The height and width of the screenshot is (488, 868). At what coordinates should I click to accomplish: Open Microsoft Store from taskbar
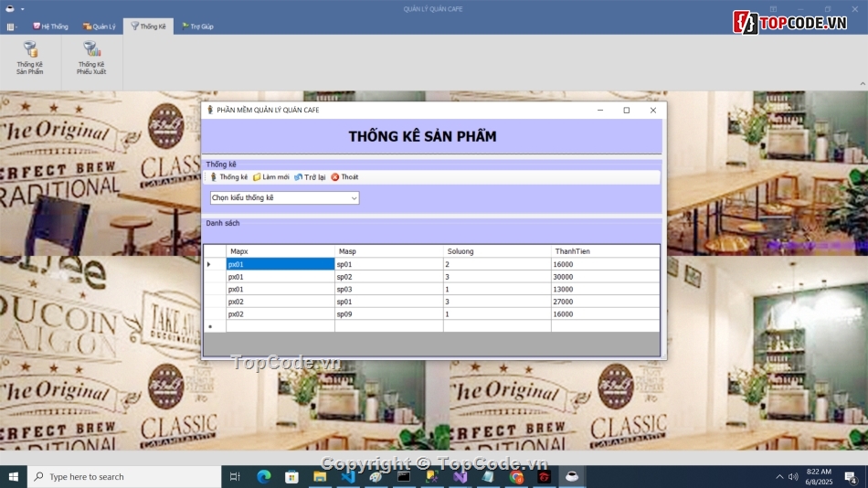[291, 476]
